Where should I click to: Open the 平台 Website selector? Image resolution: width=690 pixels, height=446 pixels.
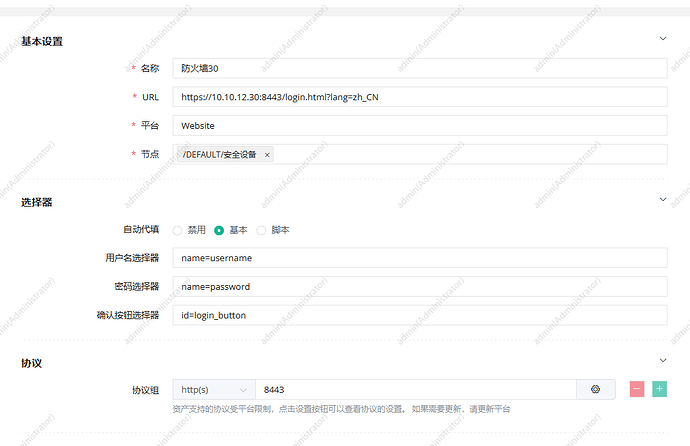420,126
